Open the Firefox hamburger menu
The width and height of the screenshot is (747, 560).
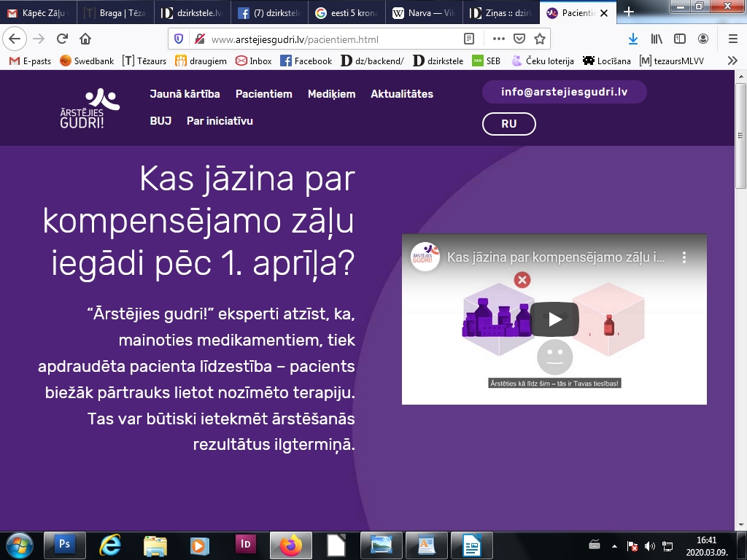click(733, 39)
